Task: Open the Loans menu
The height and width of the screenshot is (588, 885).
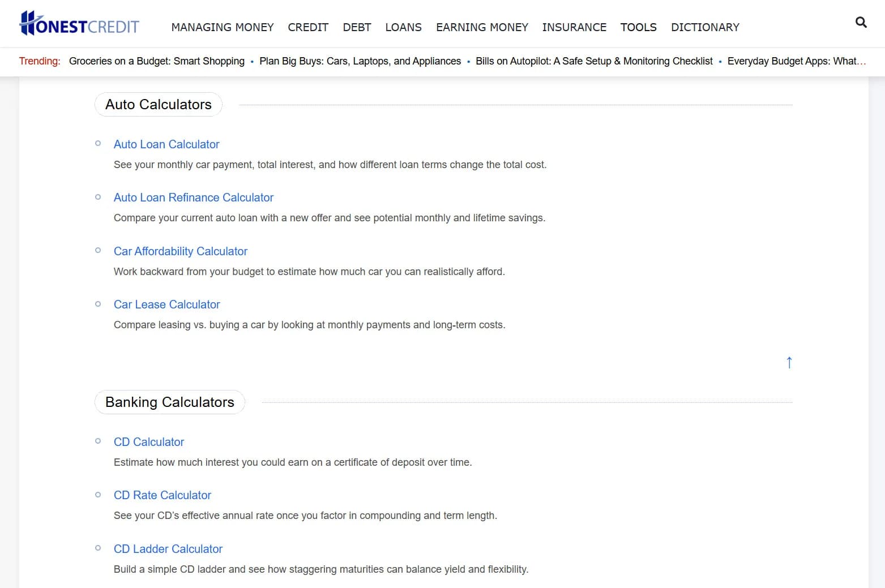Action: (x=403, y=27)
